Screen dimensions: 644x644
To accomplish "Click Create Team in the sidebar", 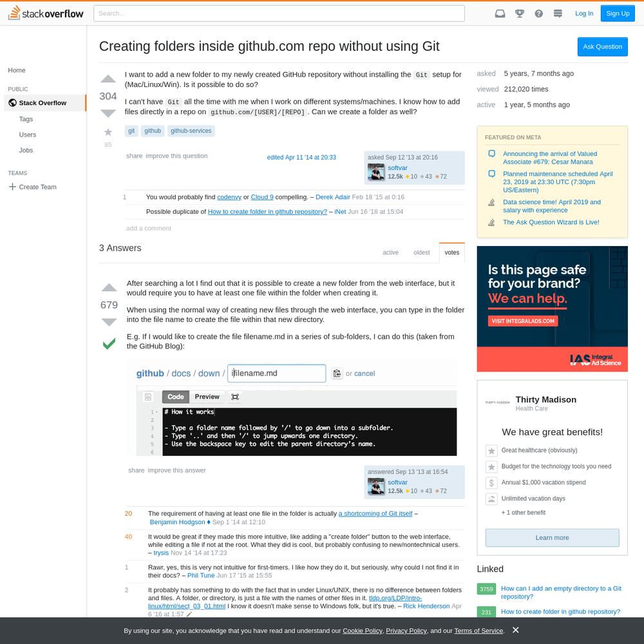I will pos(37,187).
